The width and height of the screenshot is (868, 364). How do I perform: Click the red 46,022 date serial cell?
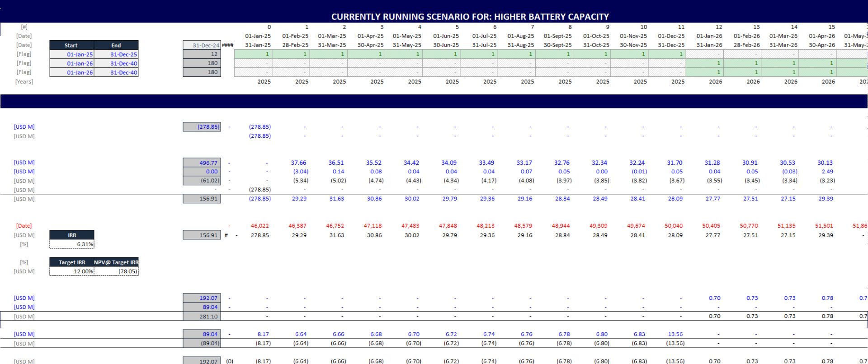(260, 226)
